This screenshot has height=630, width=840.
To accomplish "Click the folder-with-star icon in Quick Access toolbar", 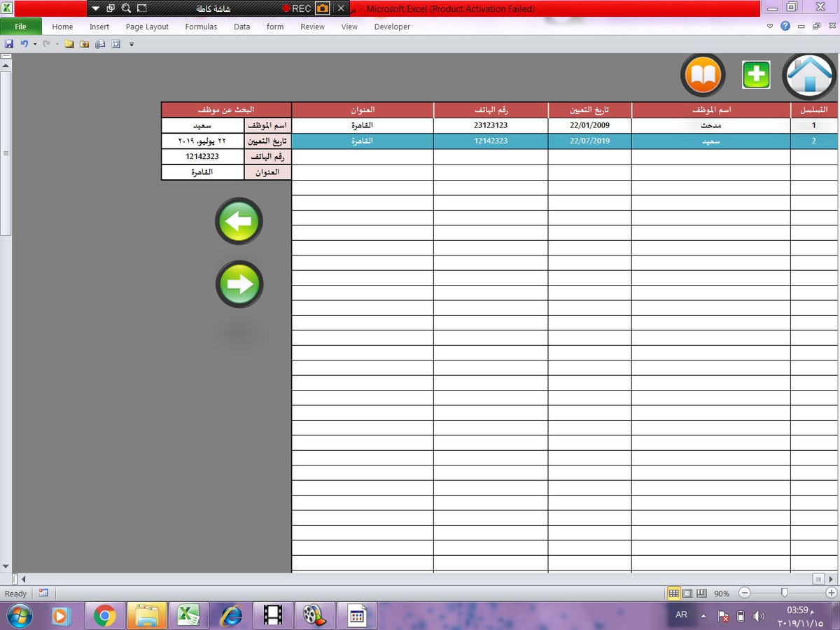I will click(85, 43).
